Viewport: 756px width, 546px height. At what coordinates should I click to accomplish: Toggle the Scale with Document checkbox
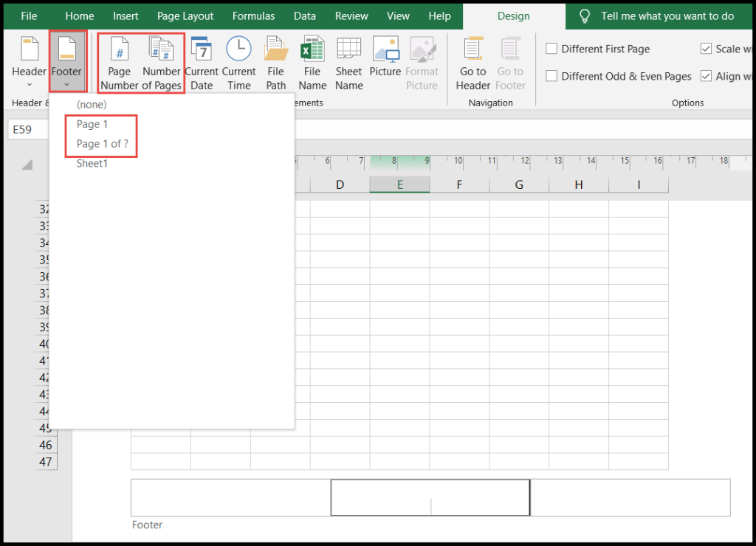coord(707,49)
